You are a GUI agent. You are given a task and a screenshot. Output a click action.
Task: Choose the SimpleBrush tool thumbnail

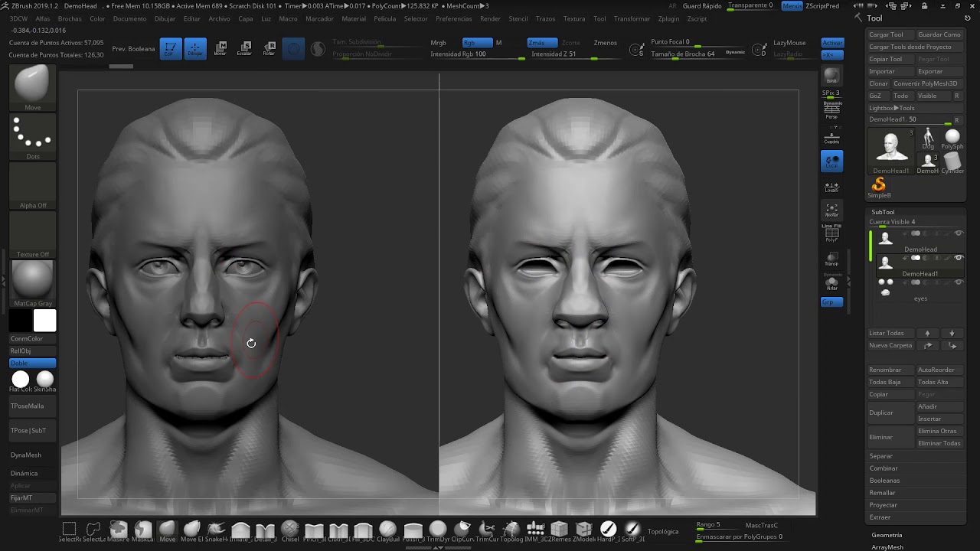879,187
